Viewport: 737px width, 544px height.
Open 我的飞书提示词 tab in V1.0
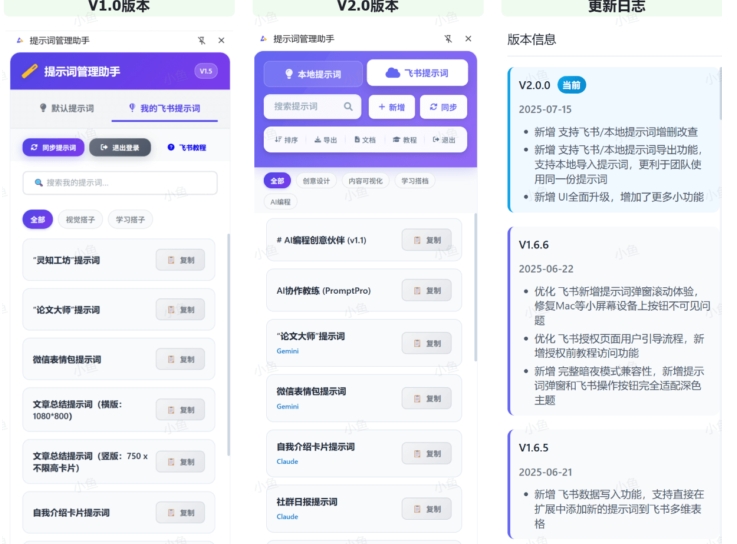(165, 108)
